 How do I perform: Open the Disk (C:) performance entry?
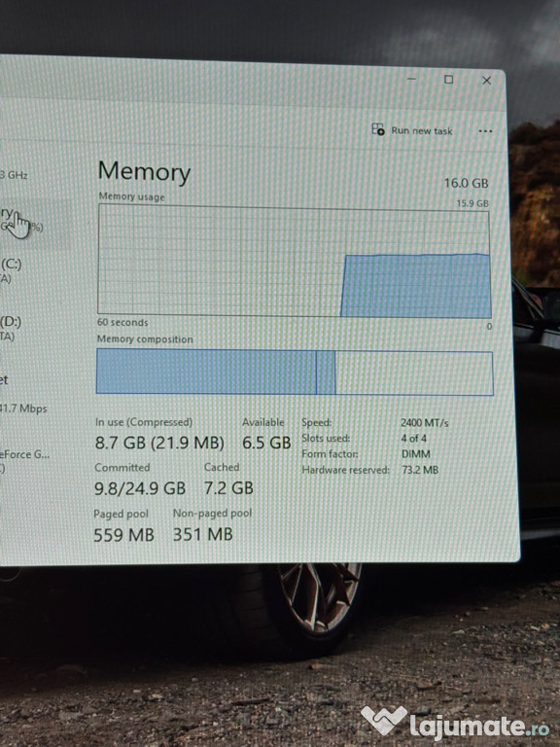click(x=11, y=270)
